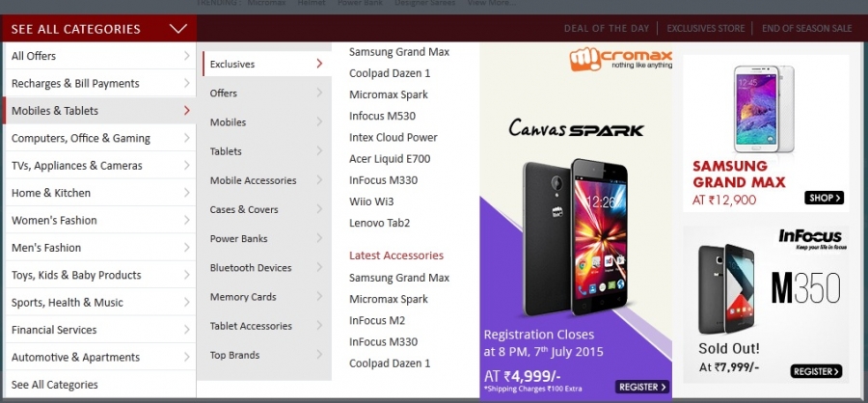Expand All Offers chevron arrow
Screen dimensions: 868x403
(x=187, y=55)
